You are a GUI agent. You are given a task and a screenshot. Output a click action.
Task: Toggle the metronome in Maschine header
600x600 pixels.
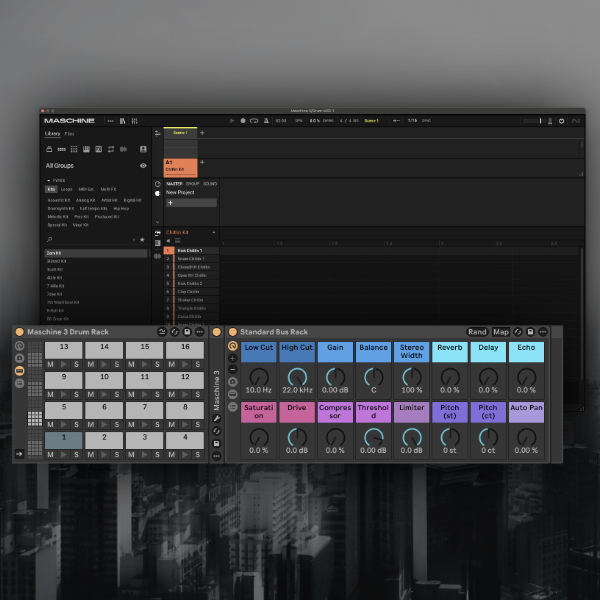coord(266,121)
